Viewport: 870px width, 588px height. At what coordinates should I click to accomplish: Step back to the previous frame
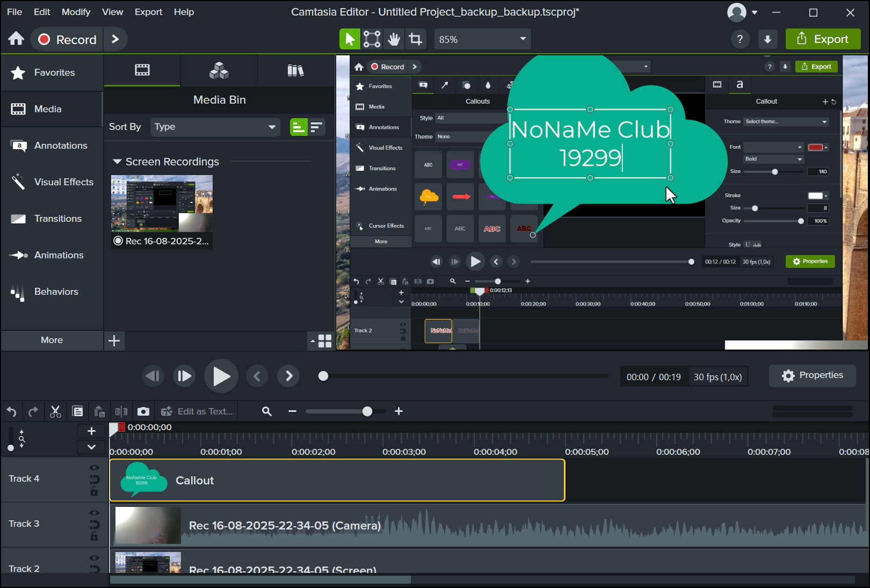pos(153,376)
